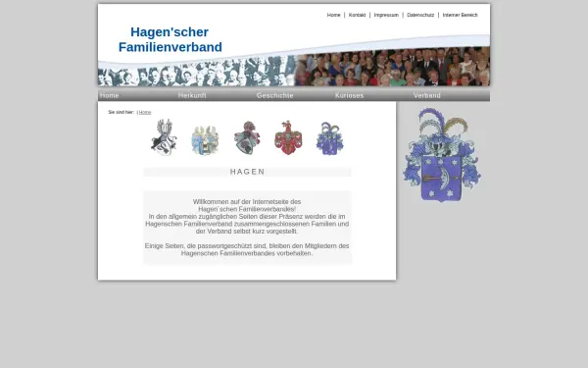Screen dimensions: 588x368
Task: Open the Verband menu item
Action: 426,95
